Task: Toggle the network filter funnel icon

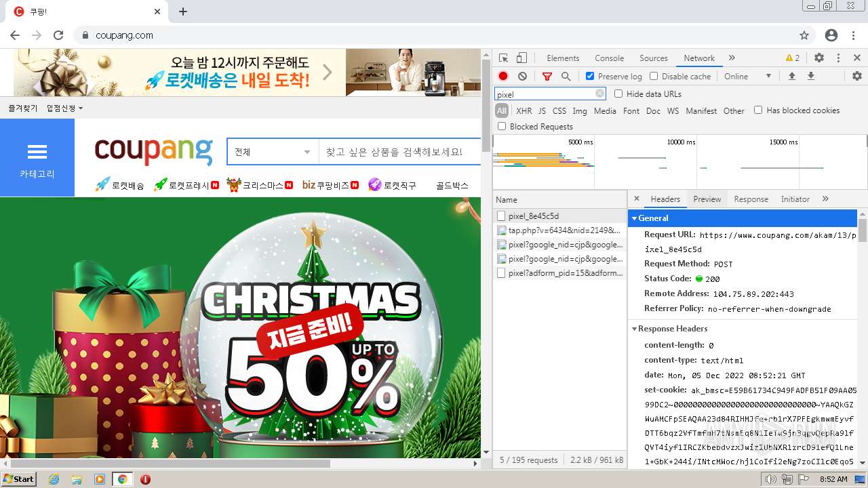Action: point(547,77)
